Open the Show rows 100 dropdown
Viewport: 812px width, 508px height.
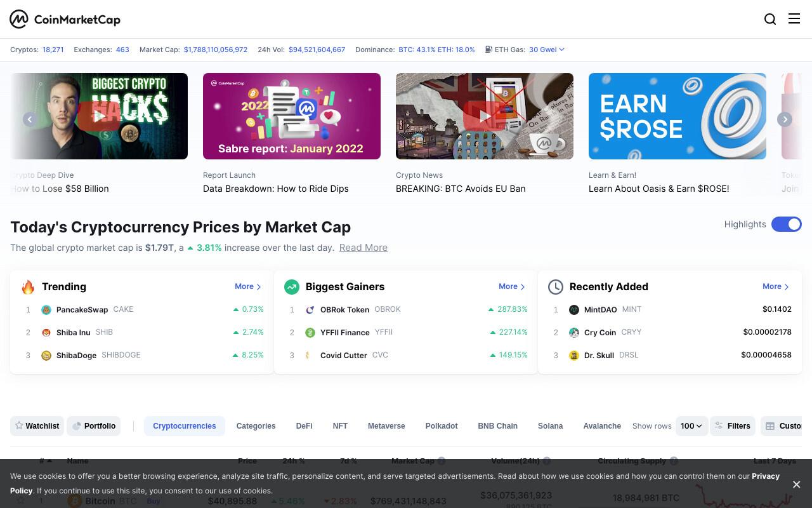point(691,426)
